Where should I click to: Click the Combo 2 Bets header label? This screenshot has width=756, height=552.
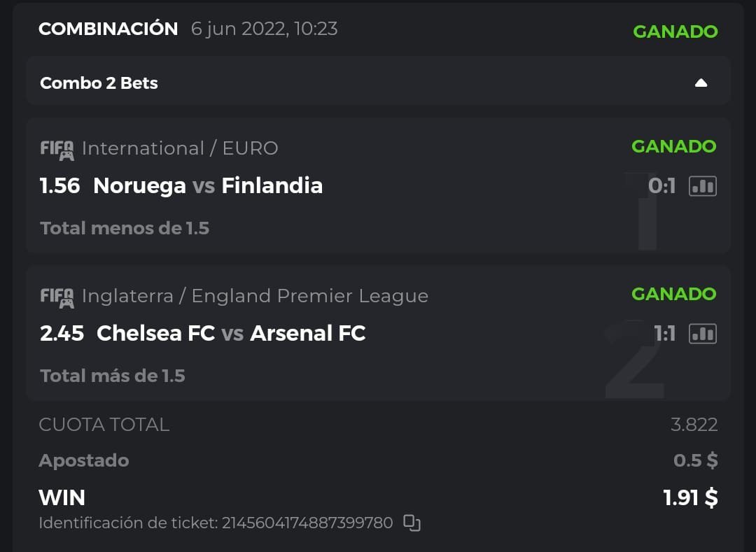click(x=99, y=83)
